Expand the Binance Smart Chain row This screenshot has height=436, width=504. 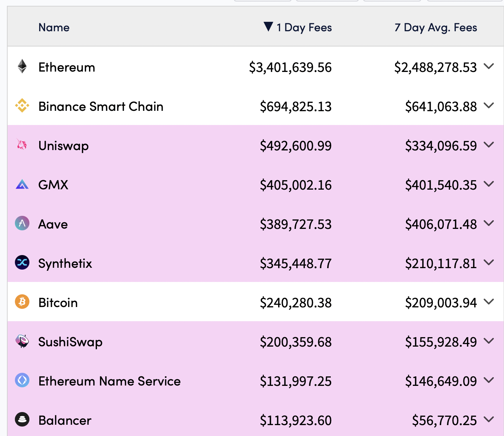coord(489,105)
